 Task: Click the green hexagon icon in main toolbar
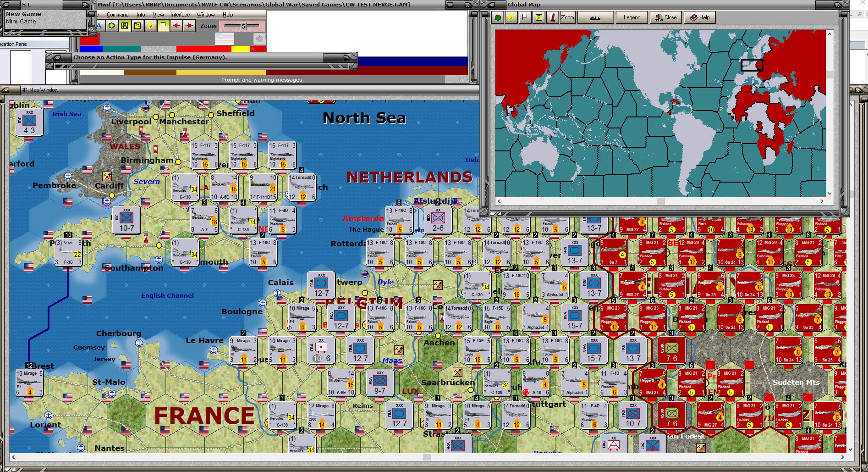pos(111,26)
